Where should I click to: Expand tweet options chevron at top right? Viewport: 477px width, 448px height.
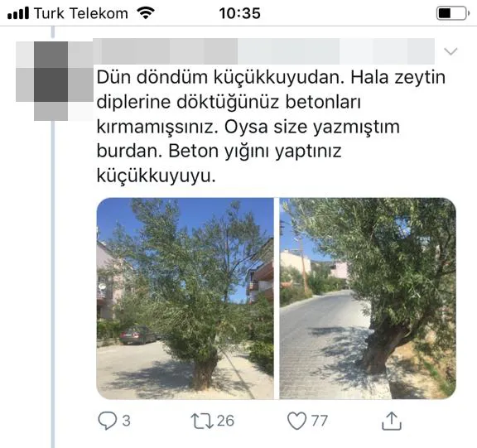pos(450,51)
